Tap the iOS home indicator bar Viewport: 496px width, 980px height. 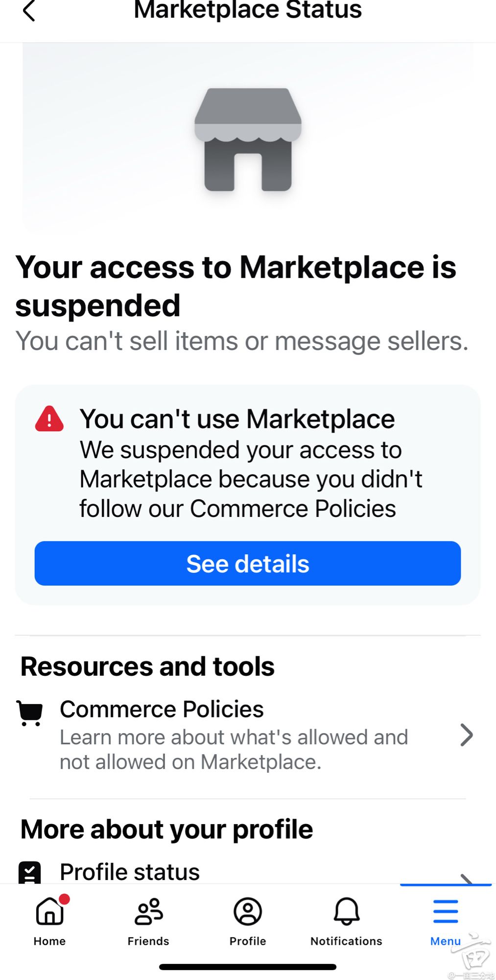point(248,967)
